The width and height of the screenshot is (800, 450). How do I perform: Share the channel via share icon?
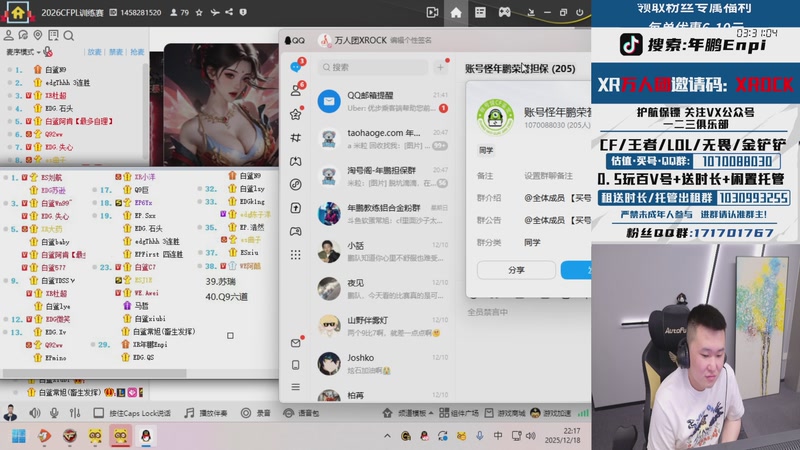pyautogui.click(x=229, y=12)
